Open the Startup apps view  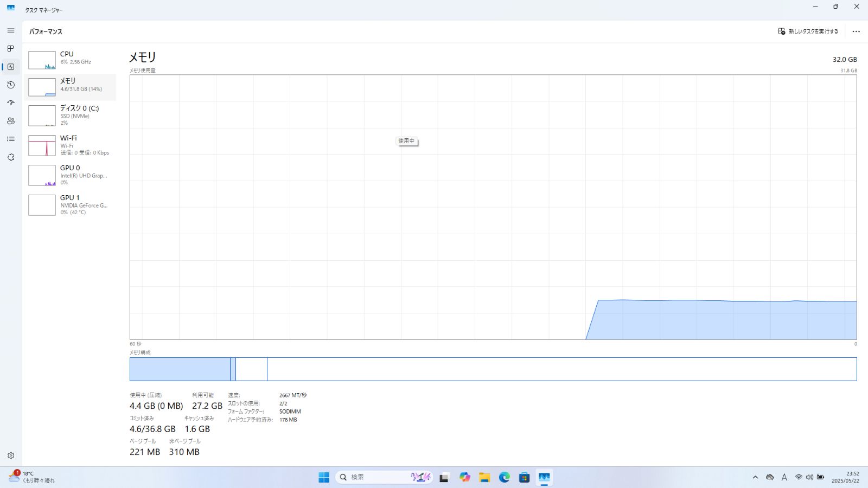tap(10, 103)
